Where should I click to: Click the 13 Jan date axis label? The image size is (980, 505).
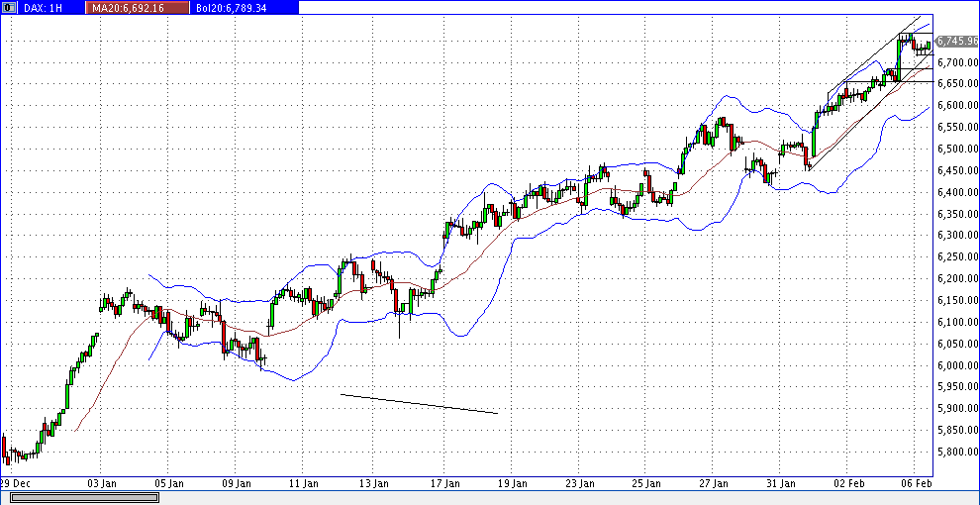click(x=373, y=483)
